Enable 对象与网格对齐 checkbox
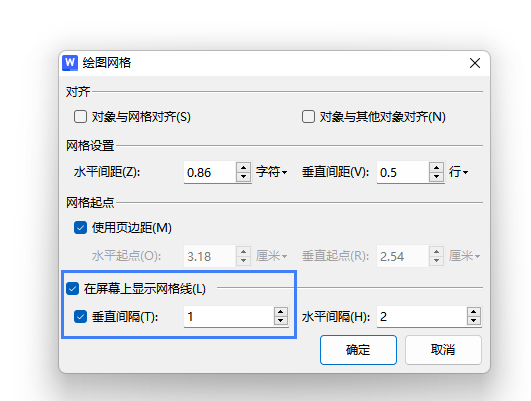 click(80, 117)
